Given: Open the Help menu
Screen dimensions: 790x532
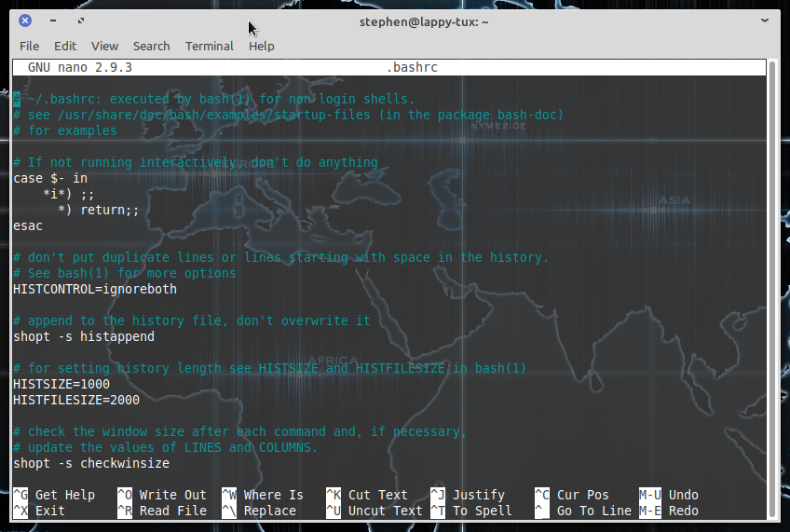Looking at the screenshot, I should click(x=261, y=46).
